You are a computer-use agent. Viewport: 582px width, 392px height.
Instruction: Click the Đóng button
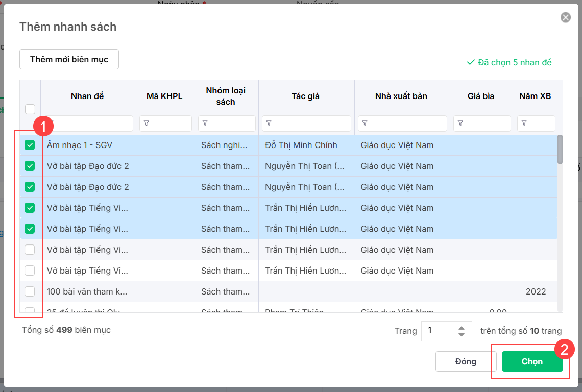click(x=466, y=361)
